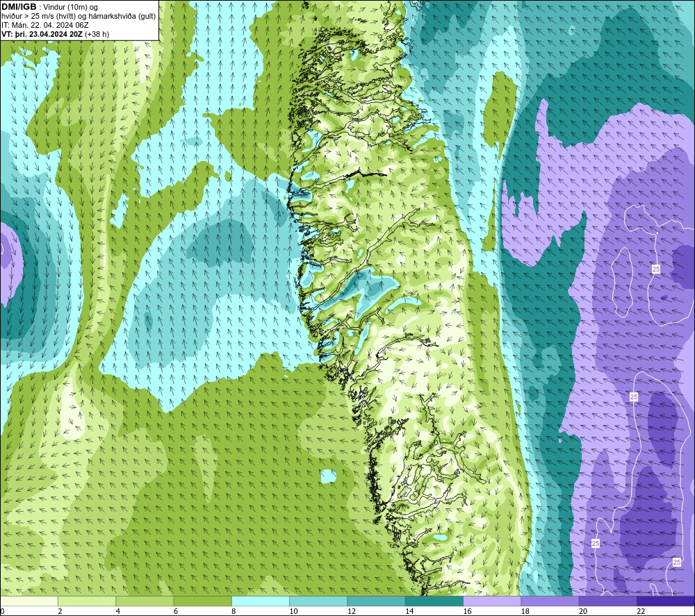This screenshot has width=695, height=616.
Task: Click the legend scale value 2
Action: (60, 612)
